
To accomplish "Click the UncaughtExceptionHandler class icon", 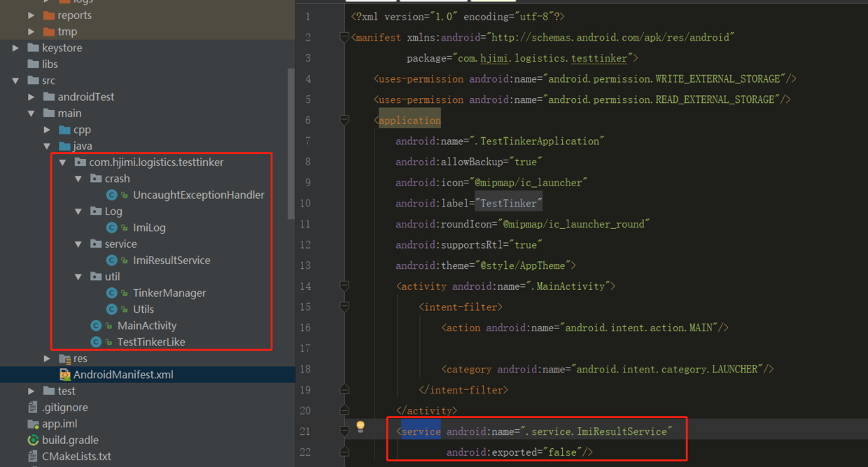I will pyautogui.click(x=111, y=195).
